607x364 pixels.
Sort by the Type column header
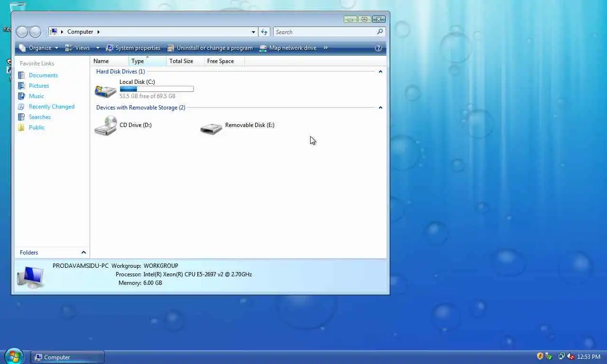[147, 61]
